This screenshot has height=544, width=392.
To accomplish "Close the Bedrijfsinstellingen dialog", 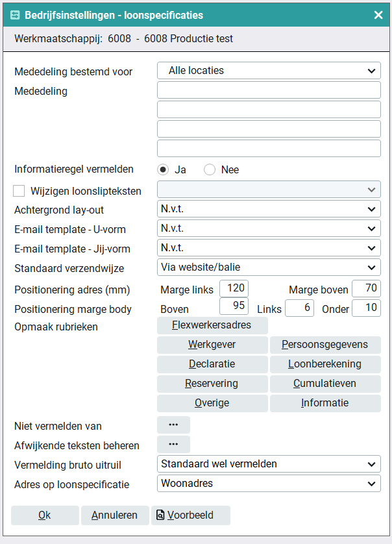I will [378, 14].
